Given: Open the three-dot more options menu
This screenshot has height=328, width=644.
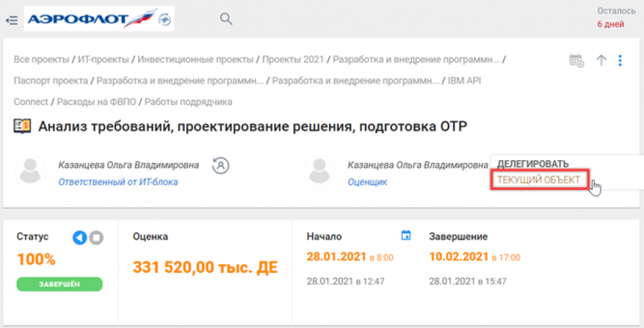Looking at the screenshot, I should (x=620, y=61).
